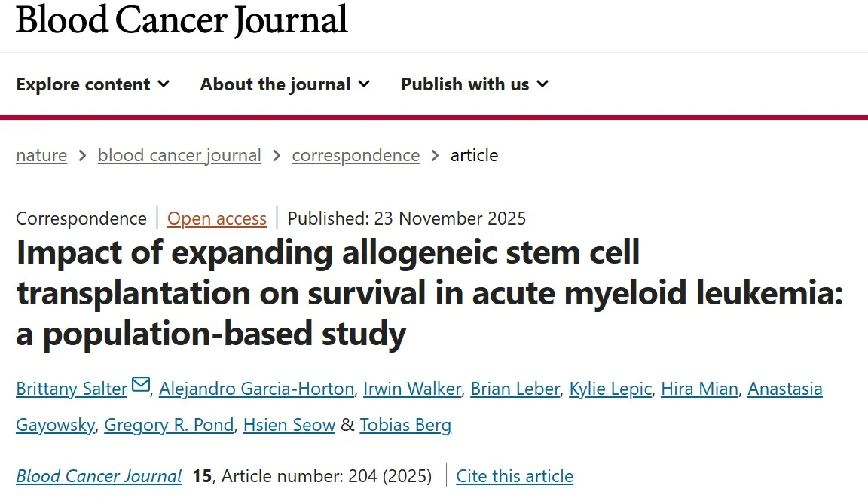The height and width of the screenshot is (504, 868).
Task: Open author Brittany Salter's details
Action: tap(72, 389)
